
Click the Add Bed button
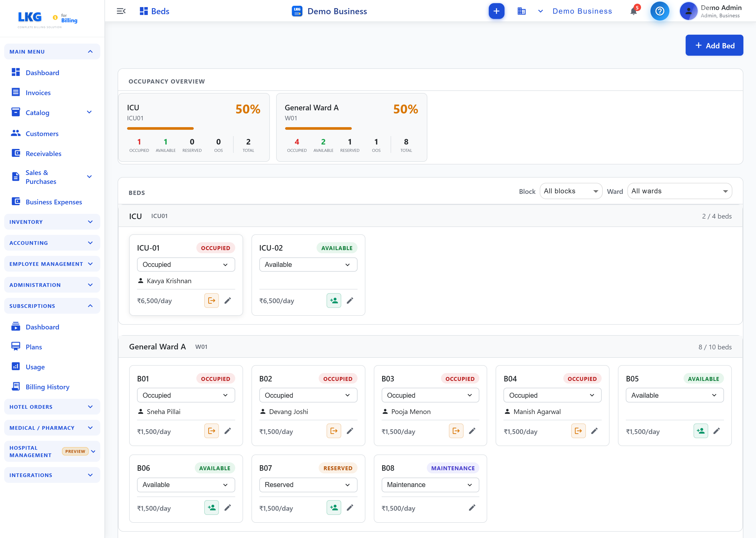[714, 45]
